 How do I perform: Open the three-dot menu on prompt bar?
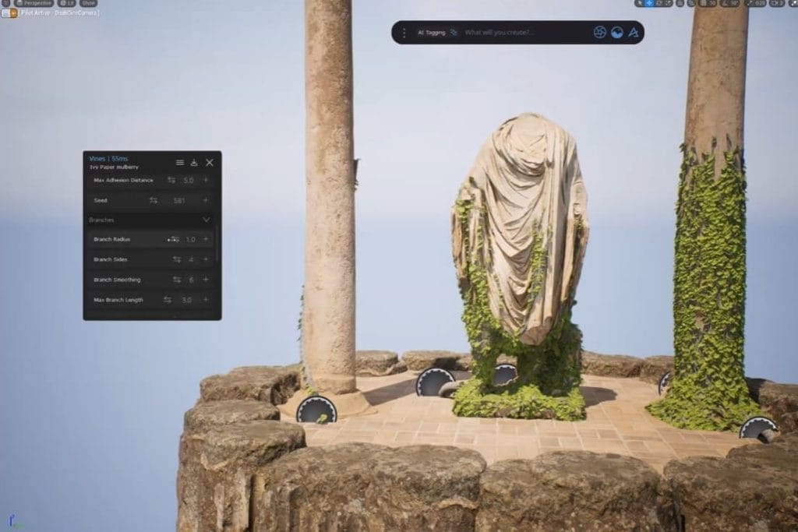404,33
